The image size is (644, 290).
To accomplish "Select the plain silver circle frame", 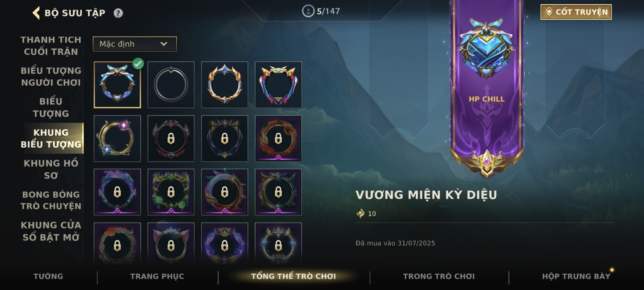I will point(171,84).
